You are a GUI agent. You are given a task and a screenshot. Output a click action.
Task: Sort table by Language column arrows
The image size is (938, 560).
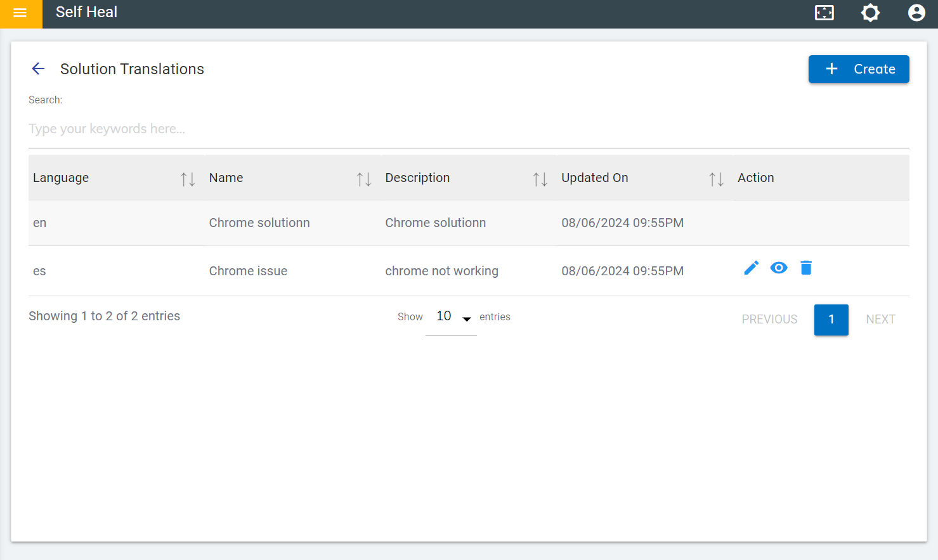point(188,179)
